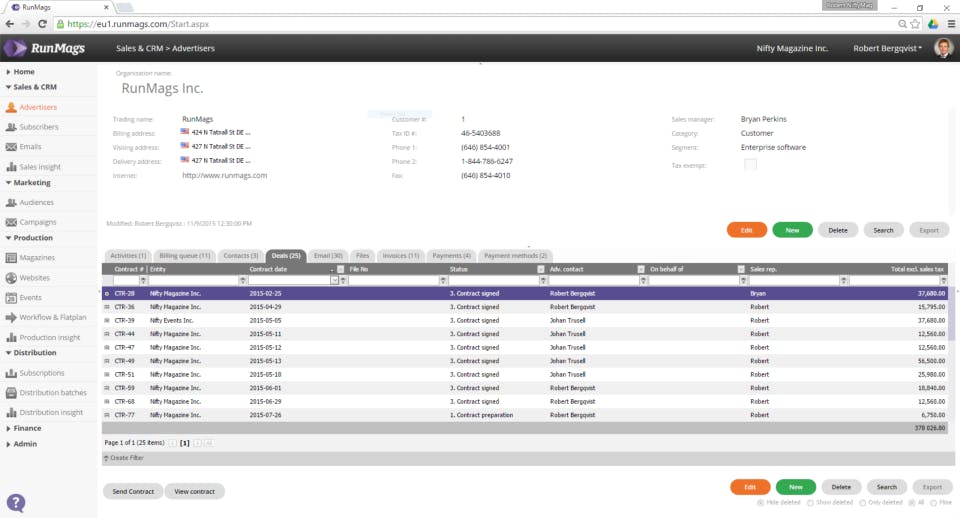Open the Magazines sidebar icon
Screen dimensions: 960x518
[11, 258]
